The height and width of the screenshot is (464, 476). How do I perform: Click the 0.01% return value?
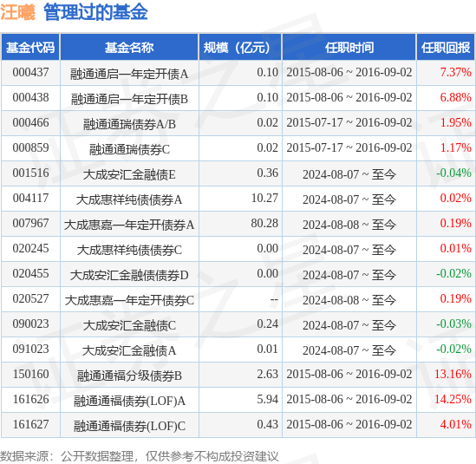455,249
